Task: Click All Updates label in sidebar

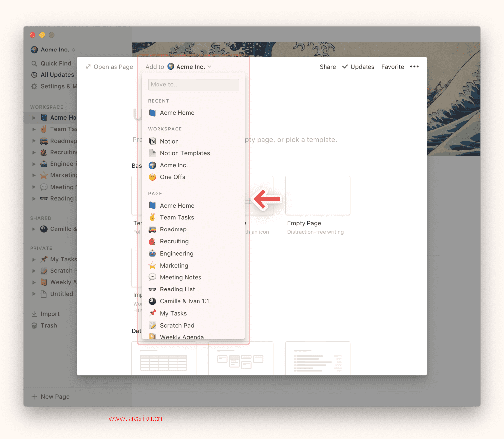Action: point(57,75)
